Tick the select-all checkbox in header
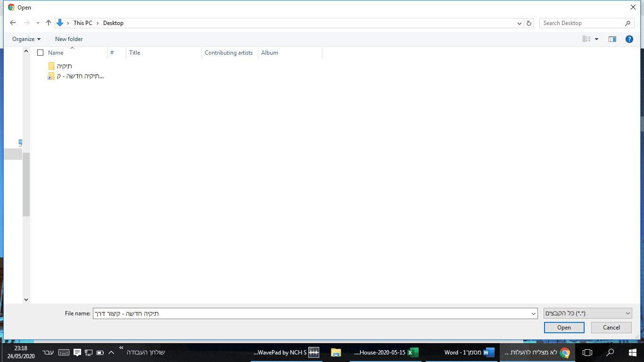This screenshot has width=644, height=362. tap(41, 53)
